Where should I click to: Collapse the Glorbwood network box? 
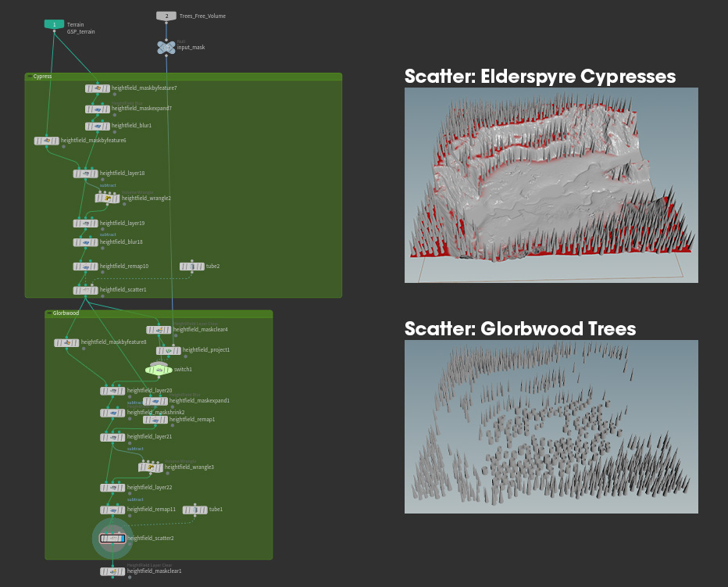(51, 313)
